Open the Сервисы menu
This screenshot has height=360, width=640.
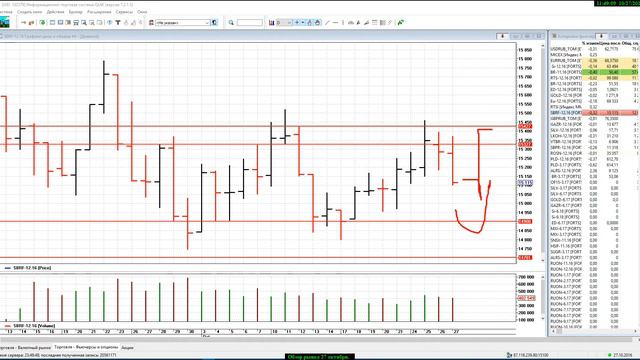124,12
